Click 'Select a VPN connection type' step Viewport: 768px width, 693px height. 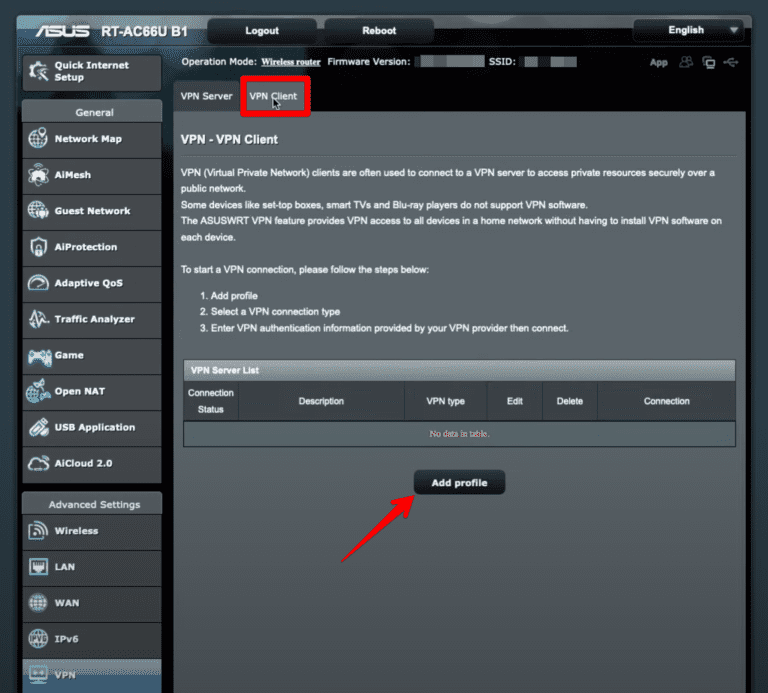pyautogui.click(x=275, y=312)
